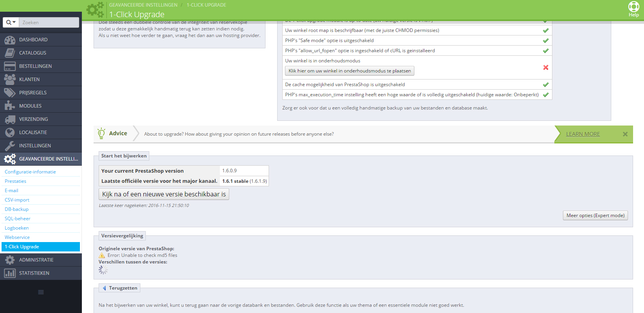Screen dimensions: 644x313
Task: Click the current version value 1.6.0.9
Action: coord(229,171)
